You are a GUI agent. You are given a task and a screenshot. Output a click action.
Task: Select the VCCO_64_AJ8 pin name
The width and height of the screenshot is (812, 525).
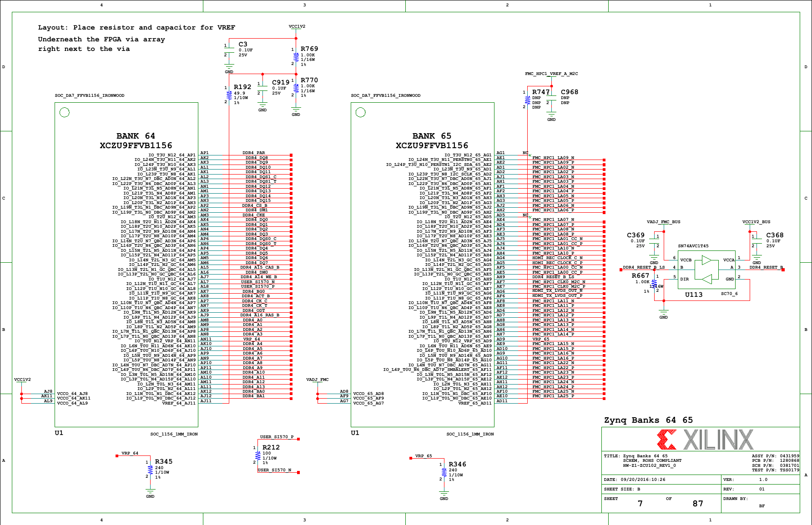(x=72, y=394)
